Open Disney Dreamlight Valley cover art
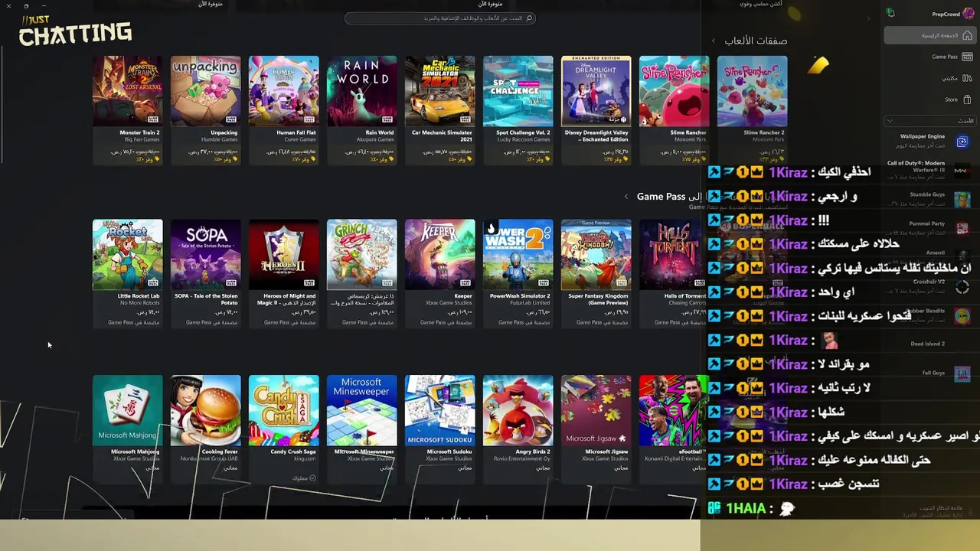 click(x=596, y=91)
